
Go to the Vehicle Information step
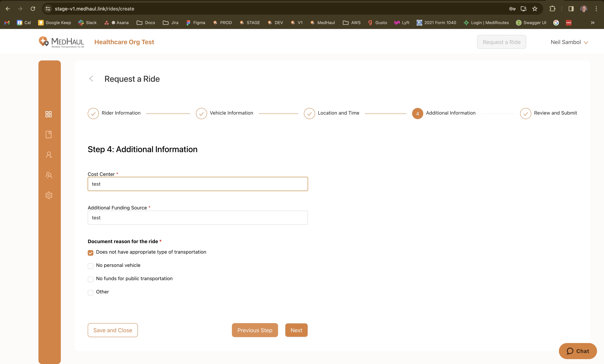(225, 113)
